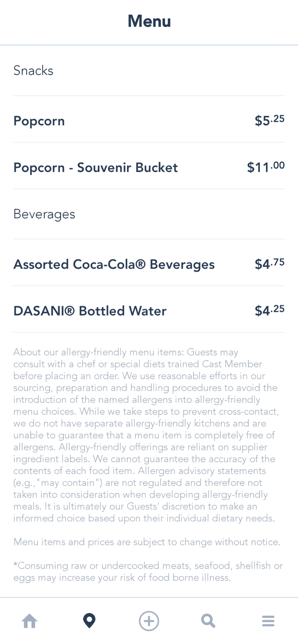Click the registered symbol after DASANI

(x=70, y=311)
